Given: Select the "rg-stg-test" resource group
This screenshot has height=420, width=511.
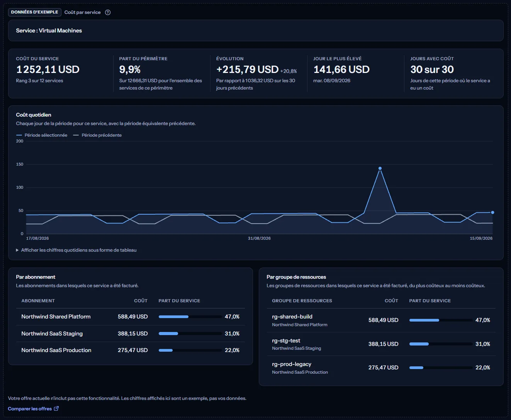Looking at the screenshot, I should (286, 340).
